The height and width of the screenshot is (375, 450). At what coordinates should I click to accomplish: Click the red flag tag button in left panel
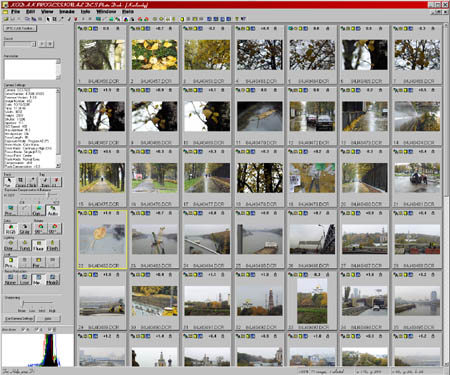[56, 182]
